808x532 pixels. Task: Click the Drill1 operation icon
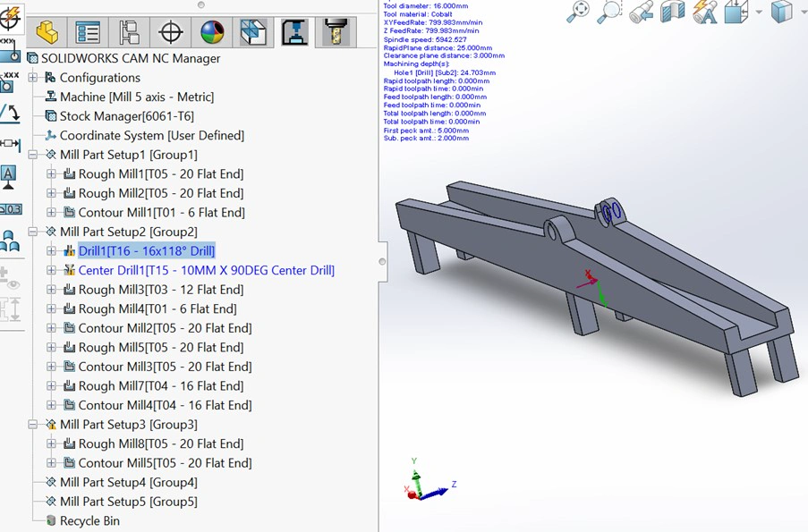pos(69,251)
